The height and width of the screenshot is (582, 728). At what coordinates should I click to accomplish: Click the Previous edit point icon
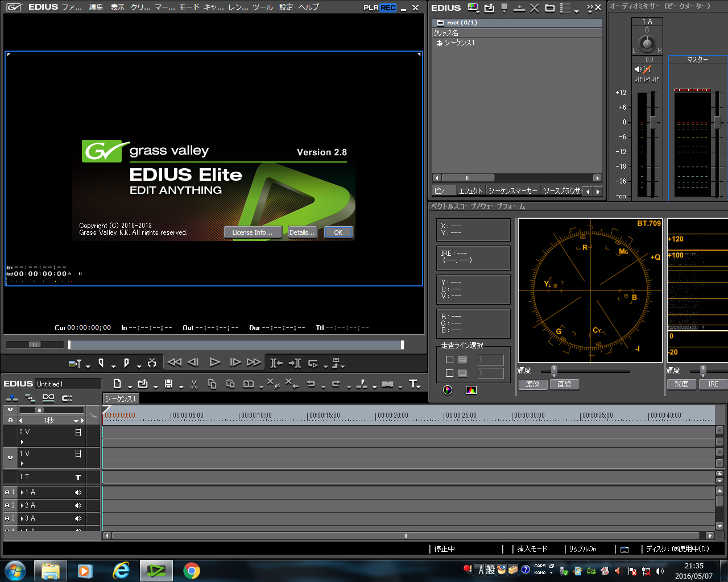[276, 363]
